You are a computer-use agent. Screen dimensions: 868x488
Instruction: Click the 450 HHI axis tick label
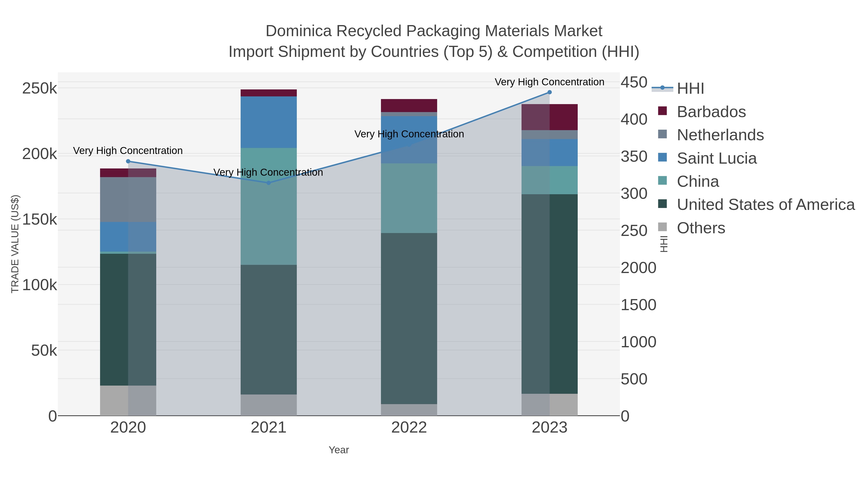click(x=634, y=82)
